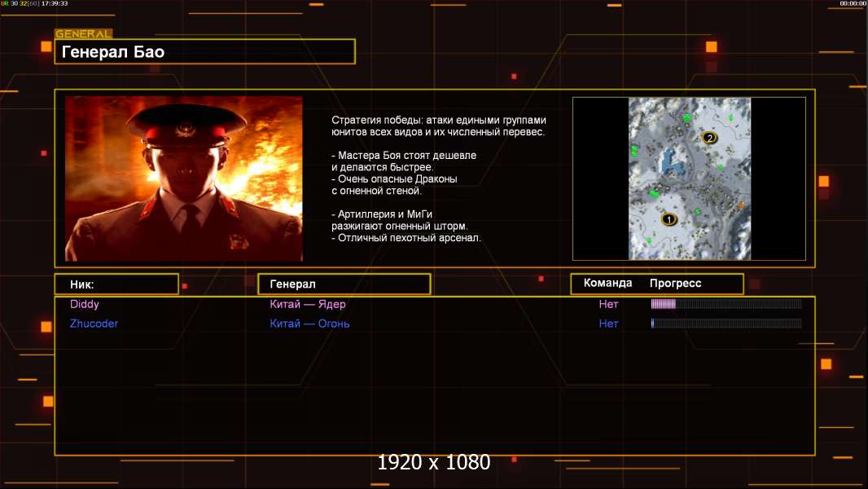868x489 pixels.
Task: Click the yellow GENERAL label tag
Action: 84,33
